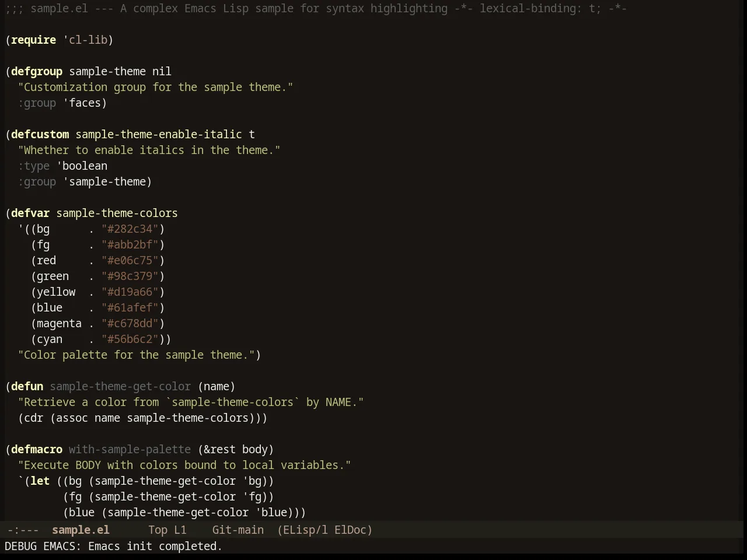Click the echo area message 'Emacs init completed.'
The width and height of the screenshot is (747, 560).
pyautogui.click(x=155, y=547)
